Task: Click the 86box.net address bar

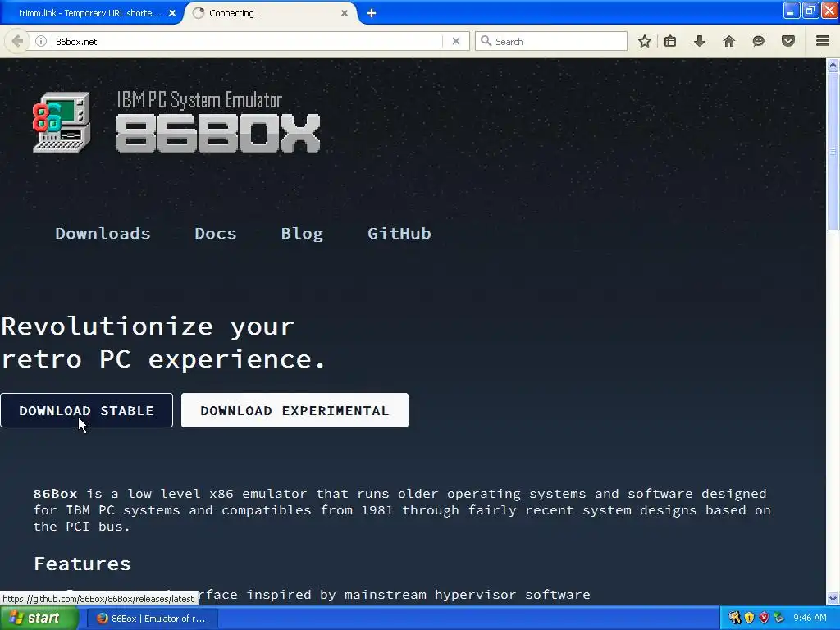Action: pos(246,41)
